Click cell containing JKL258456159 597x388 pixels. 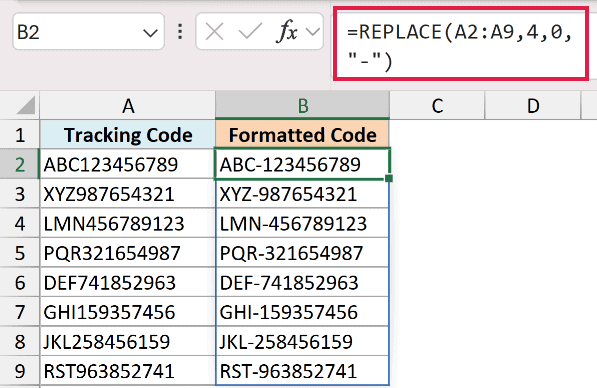coord(128,341)
